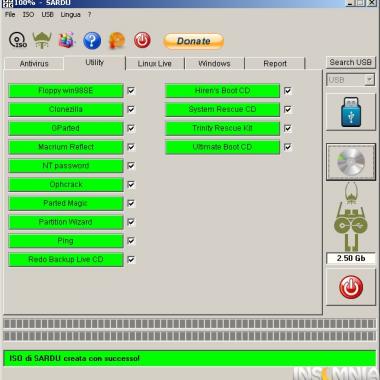Viewport: 380px width, 380px height.
Task: Click the Hiren's Boot CD button
Action: (222, 91)
